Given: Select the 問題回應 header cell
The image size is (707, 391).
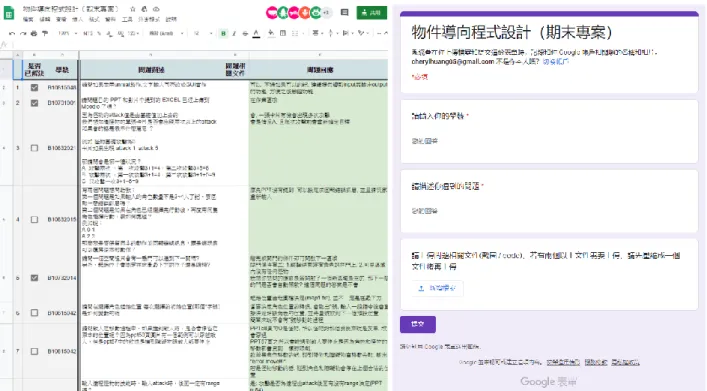Looking at the screenshot, I should click(x=320, y=70).
